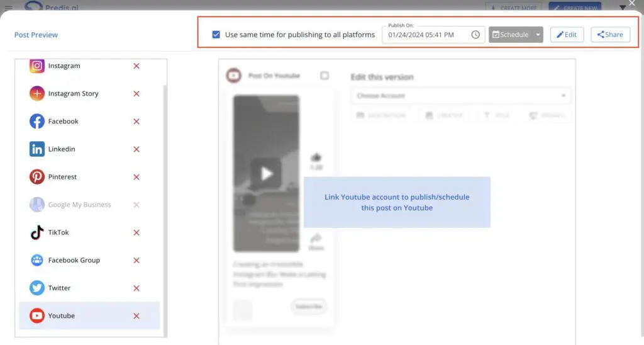Select the Linkedin row label

point(62,149)
